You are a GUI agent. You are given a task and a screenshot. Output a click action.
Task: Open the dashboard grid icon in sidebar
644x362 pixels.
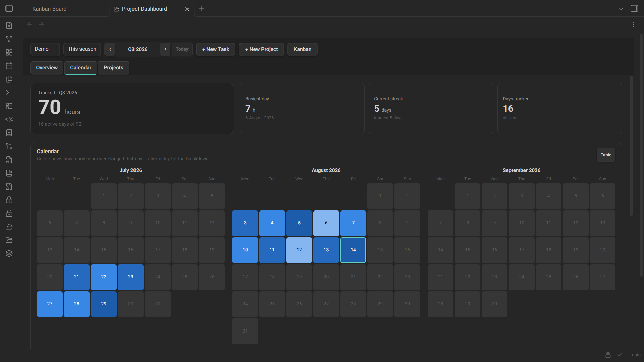9,52
